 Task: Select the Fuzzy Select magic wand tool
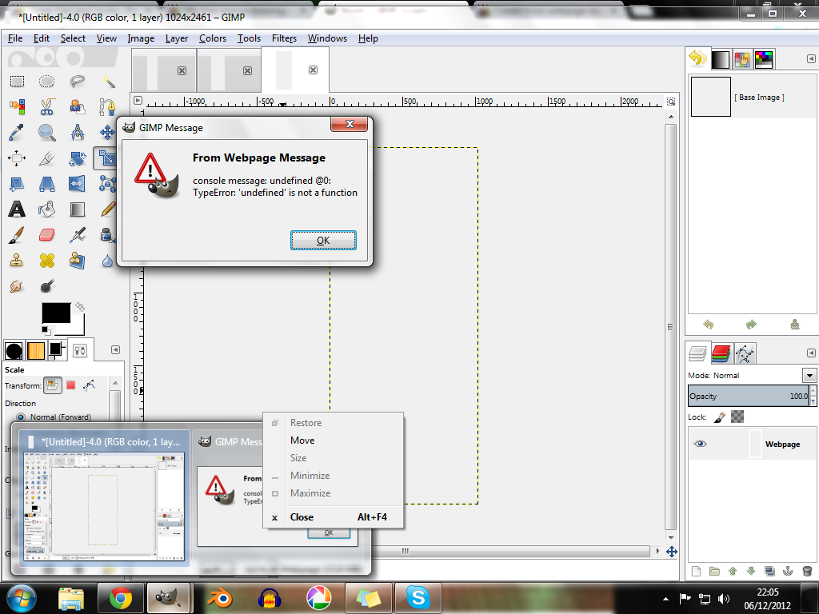point(108,81)
